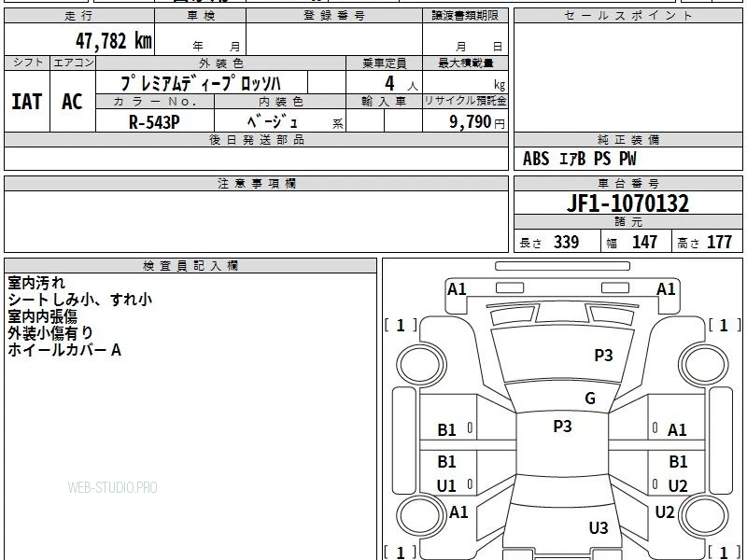Click the P3 mark on the hood

603,356
